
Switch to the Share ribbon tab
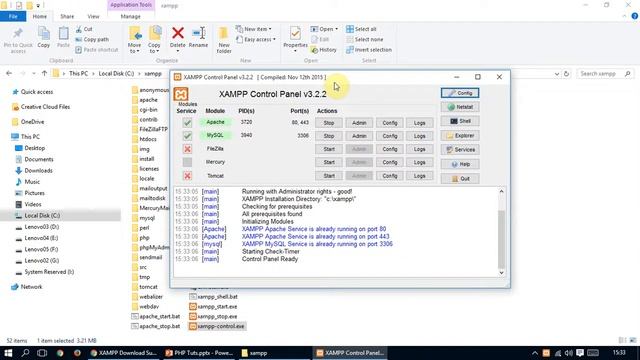pos(67,16)
